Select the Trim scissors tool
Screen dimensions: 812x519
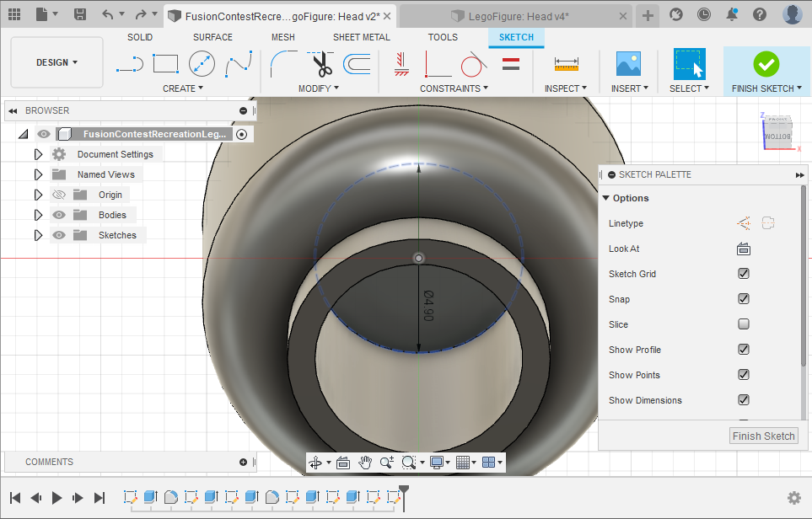320,64
